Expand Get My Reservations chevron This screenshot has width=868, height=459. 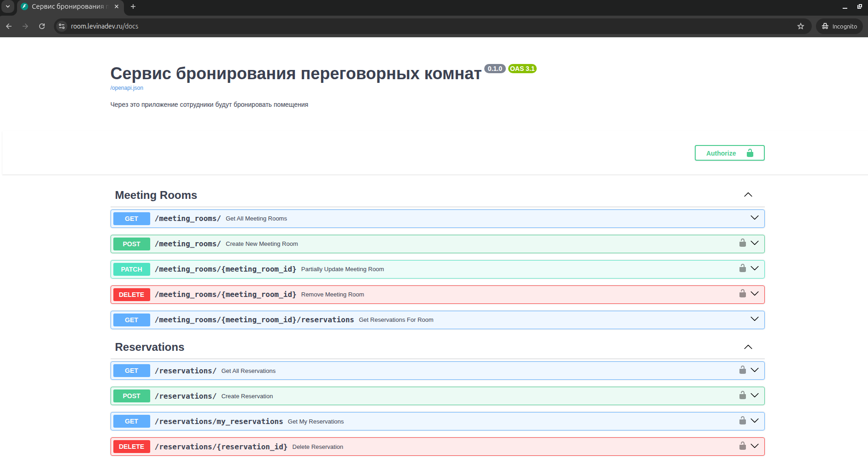(755, 421)
